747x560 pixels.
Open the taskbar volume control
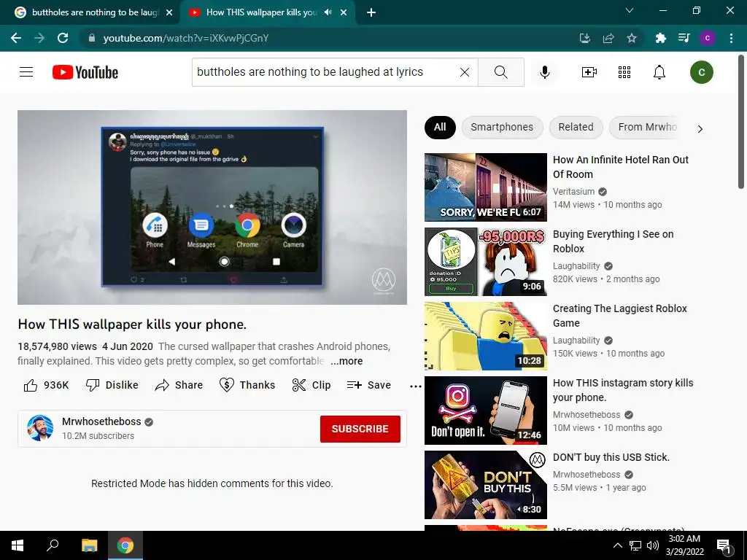pos(653,545)
